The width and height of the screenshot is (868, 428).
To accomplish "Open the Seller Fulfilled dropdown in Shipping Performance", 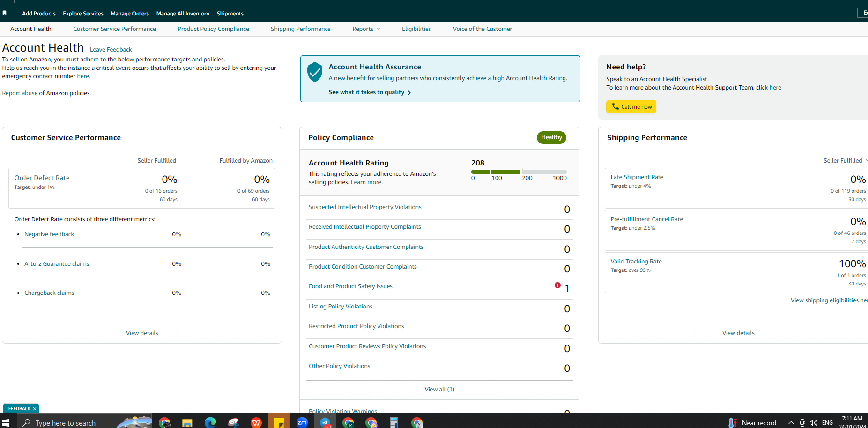I will (845, 160).
